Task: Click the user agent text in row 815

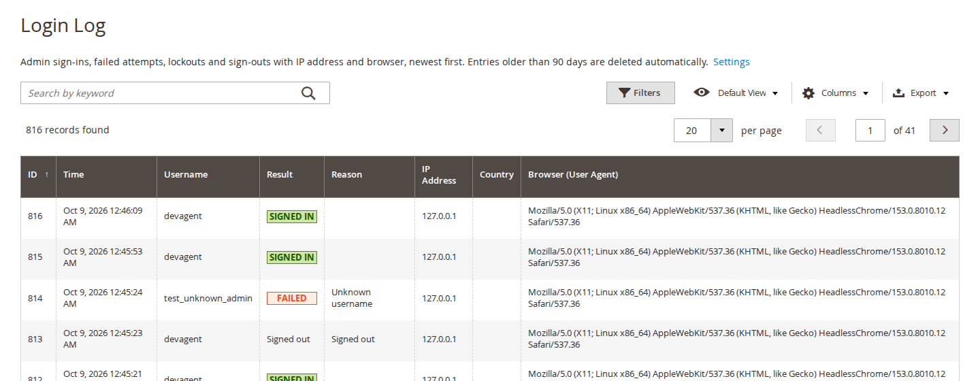Action: 736,257
